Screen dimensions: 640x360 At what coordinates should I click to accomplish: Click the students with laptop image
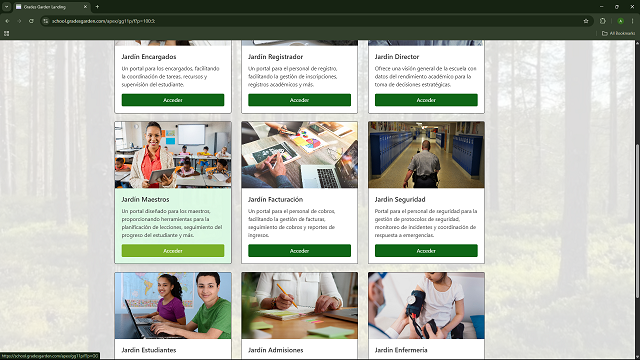coord(173,306)
